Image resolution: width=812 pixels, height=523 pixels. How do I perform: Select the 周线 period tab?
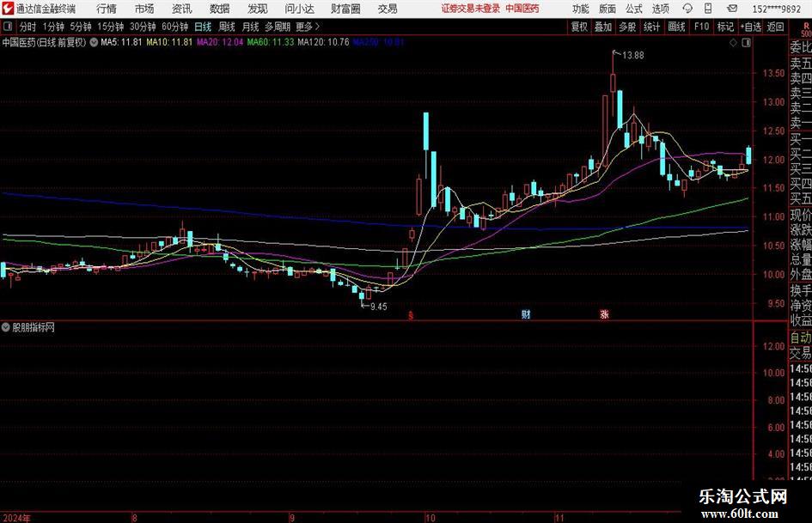pyautogui.click(x=227, y=27)
